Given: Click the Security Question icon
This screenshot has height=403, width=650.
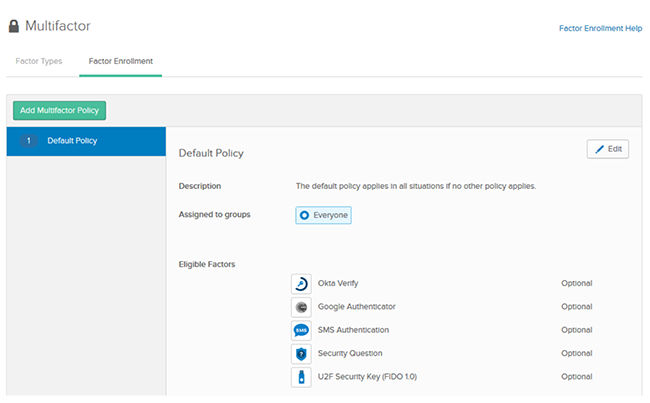Looking at the screenshot, I should pos(301,353).
